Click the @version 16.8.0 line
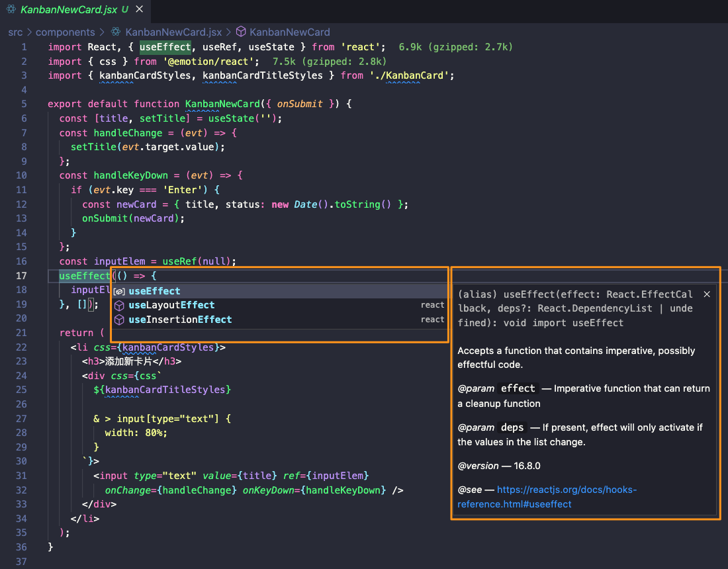 pos(498,466)
